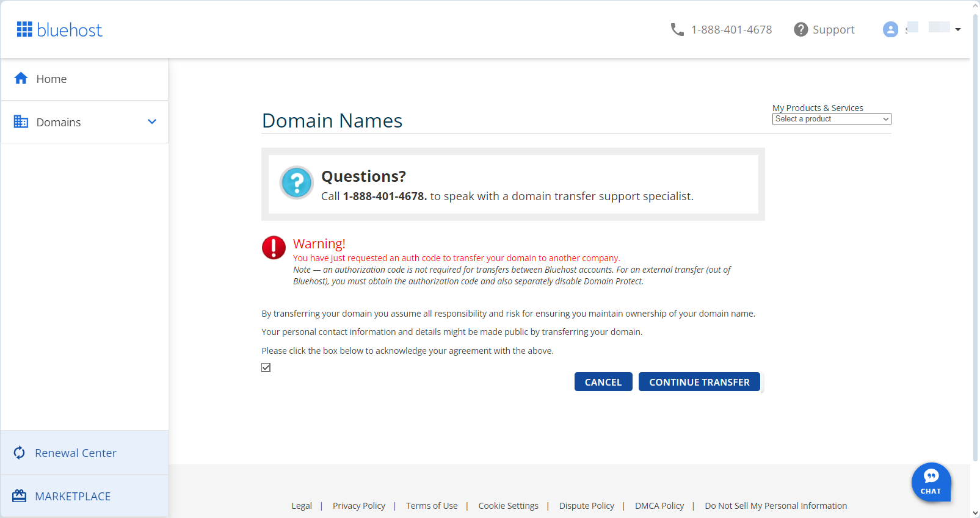
Task: Expand the Domains sidebar chevron
Action: (x=152, y=121)
